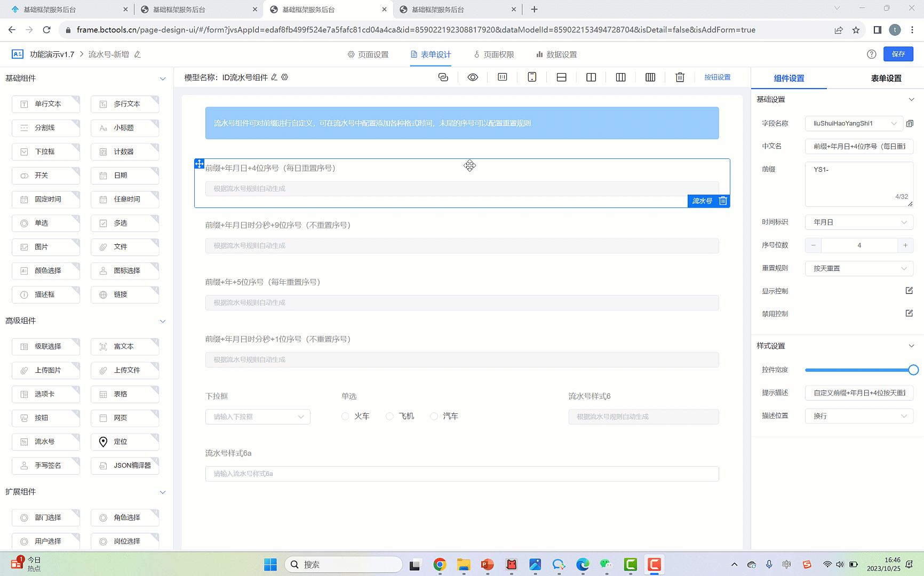The width and height of the screenshot is (924, 576).
Task: Open the 下拉框 select in the form canvas
Action: (258, 417)
